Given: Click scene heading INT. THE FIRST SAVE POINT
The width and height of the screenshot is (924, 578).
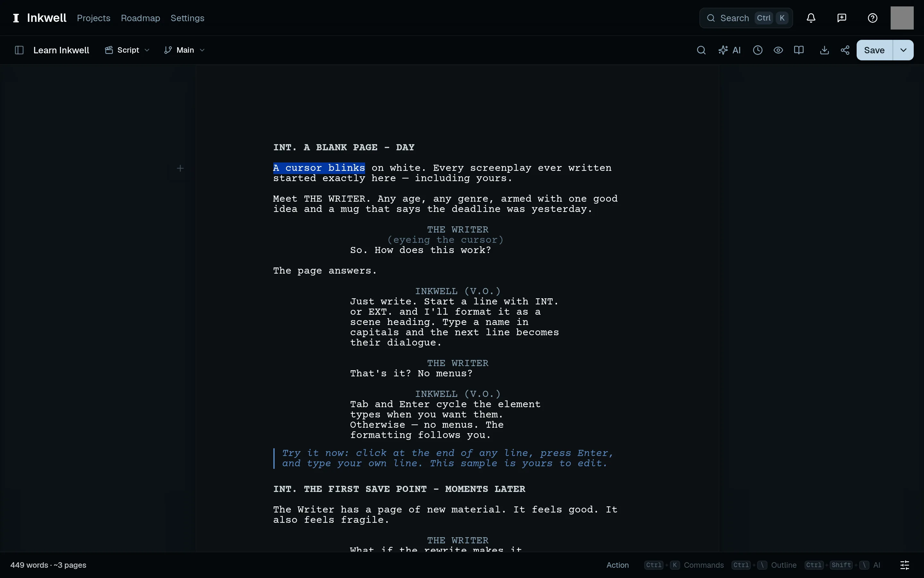Looking at the screenshot, I should [x=399, y=489].
